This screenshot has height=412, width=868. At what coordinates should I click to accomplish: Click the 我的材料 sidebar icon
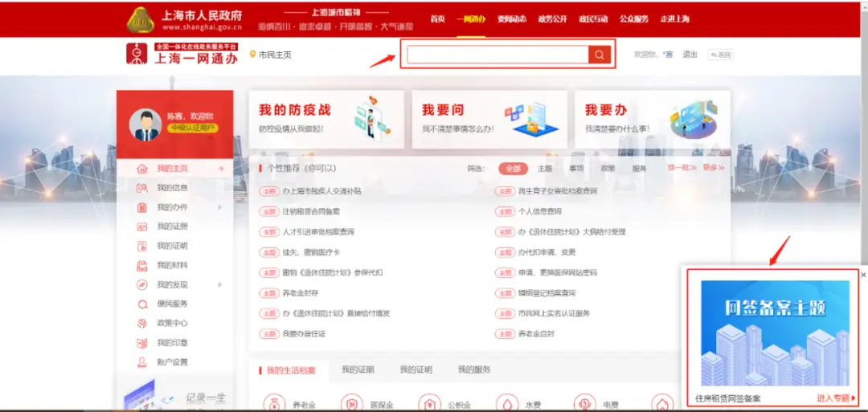click(x=142, y=266)
